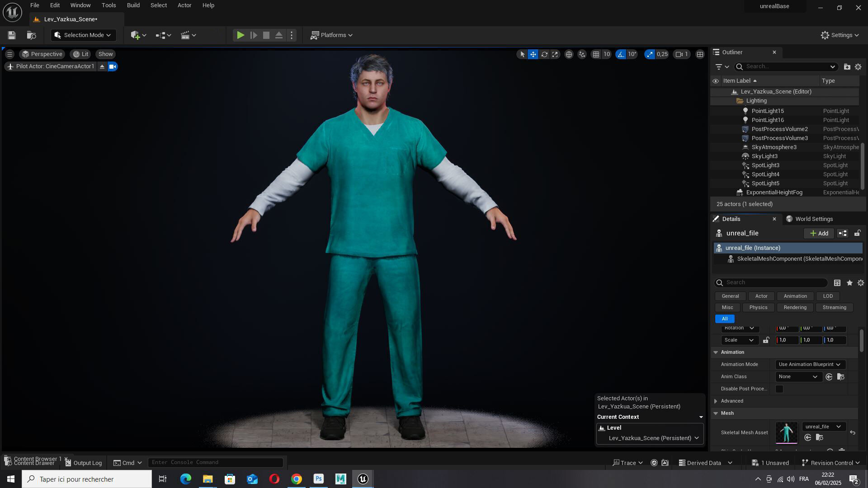Open the Window menu
The width and height of the screenshot is (868, 488).
pos(80,5)
